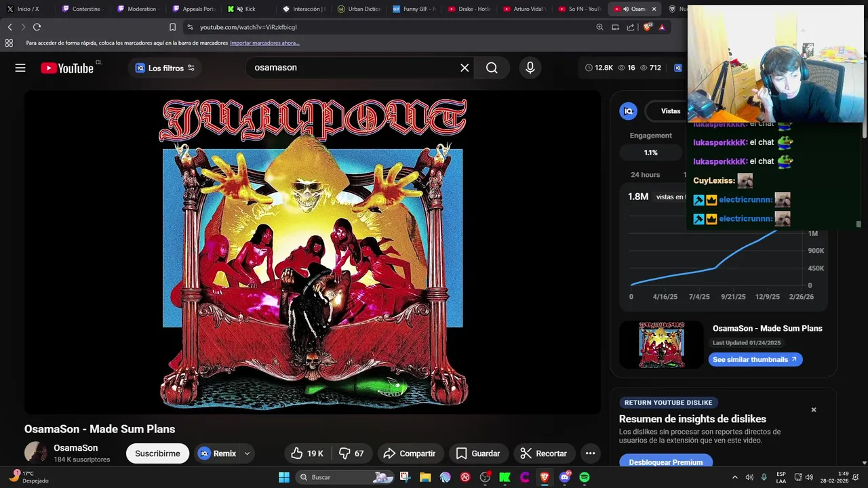The height and width of the screenshot is (488, 868).
Task: Click See similar thumbnails link
Action: tap(755, 359)
